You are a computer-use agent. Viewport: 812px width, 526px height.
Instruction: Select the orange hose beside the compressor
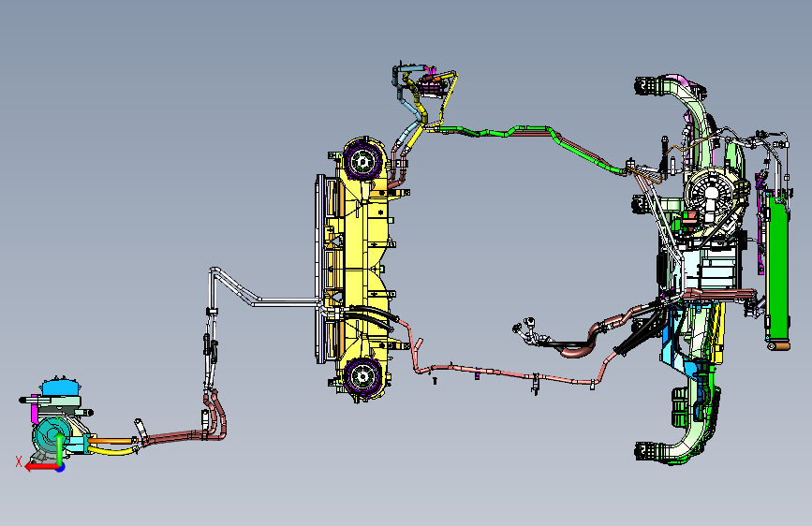coord(111,441)
